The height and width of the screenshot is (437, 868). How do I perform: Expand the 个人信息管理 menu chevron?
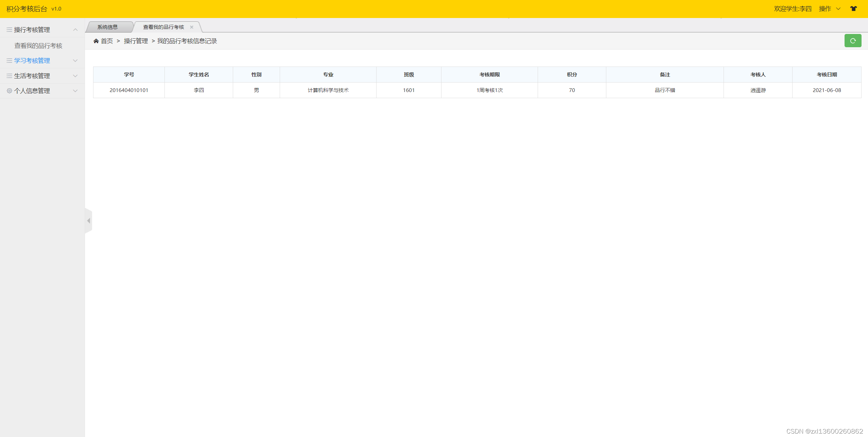[75, 91]
